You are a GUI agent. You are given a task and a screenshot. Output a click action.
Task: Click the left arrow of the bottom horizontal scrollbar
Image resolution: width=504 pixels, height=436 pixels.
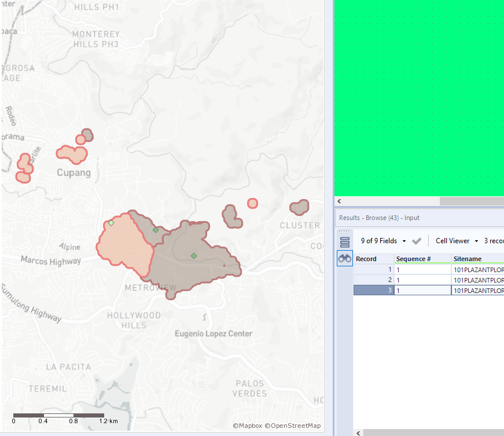point(358,432)
